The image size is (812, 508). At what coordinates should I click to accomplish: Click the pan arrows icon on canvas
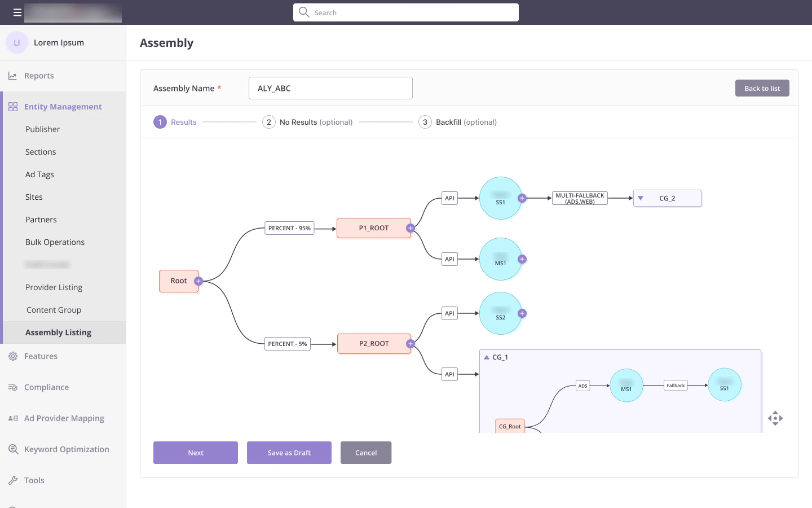775,418
